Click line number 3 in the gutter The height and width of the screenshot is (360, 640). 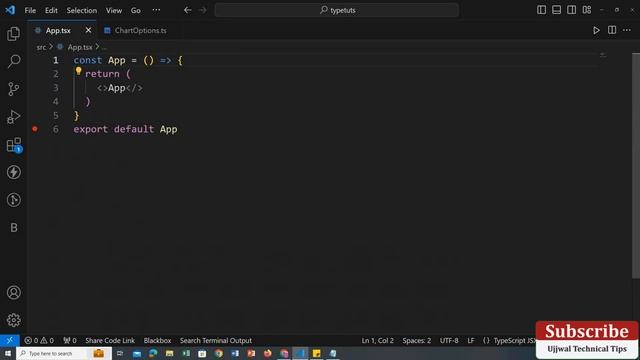point(56,88)
